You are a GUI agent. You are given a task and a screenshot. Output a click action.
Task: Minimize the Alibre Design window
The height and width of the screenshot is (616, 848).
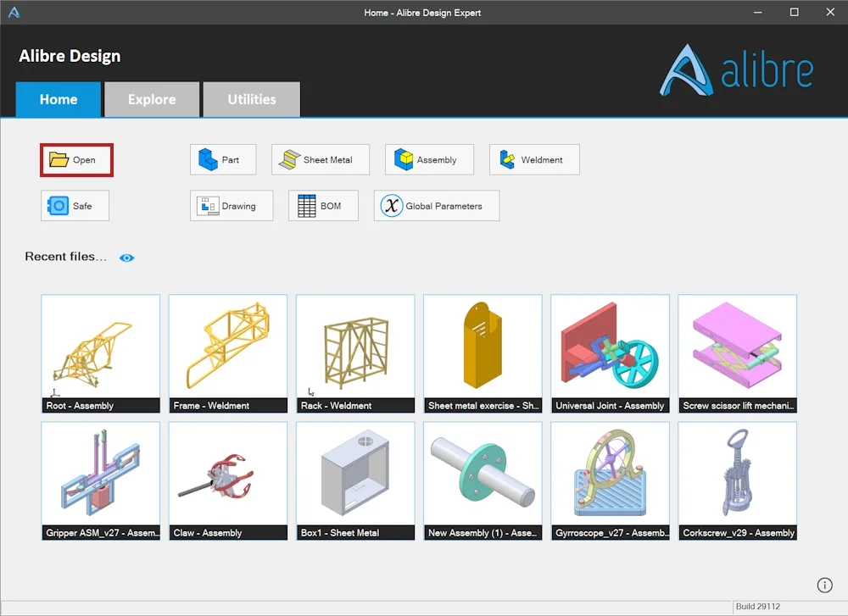(757, 12)
